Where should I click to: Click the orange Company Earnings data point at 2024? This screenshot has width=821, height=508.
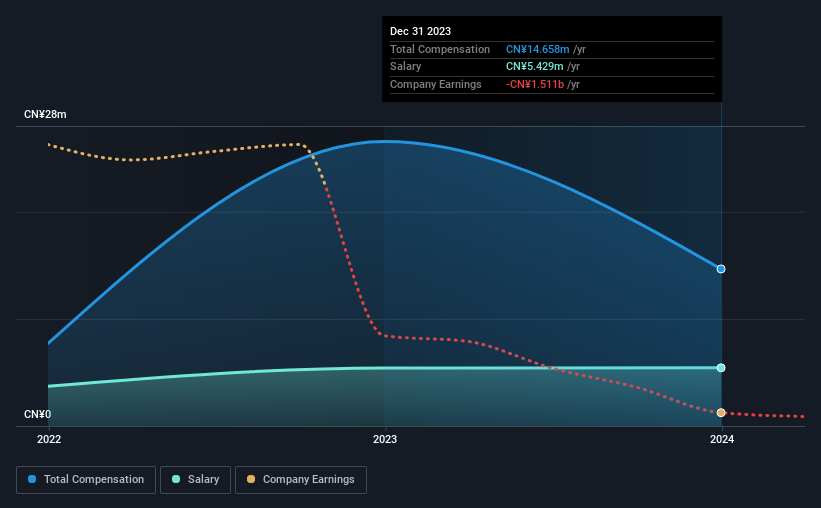pyautogui.click(x=721, y=413)
